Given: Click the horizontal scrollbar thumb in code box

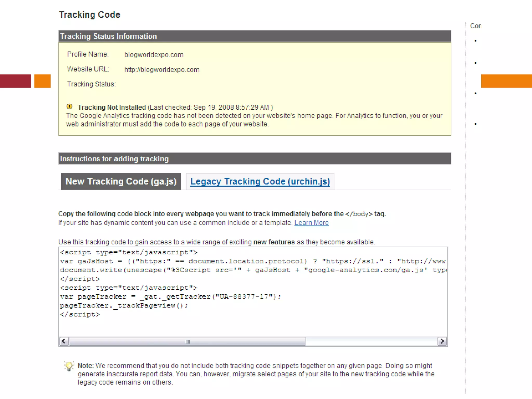Looking at the screenshot, I should click(x=188, y=341).
